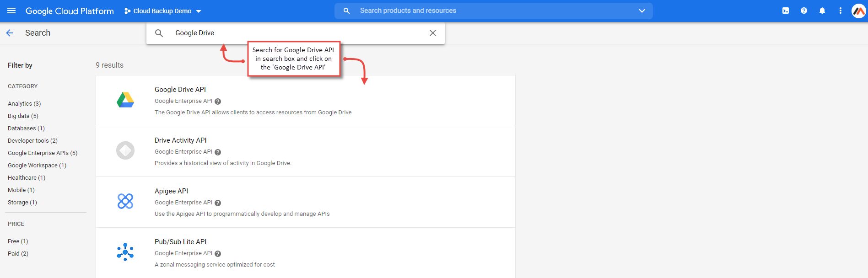Click the Google Drive triangle logo

[x=125, y=100]
